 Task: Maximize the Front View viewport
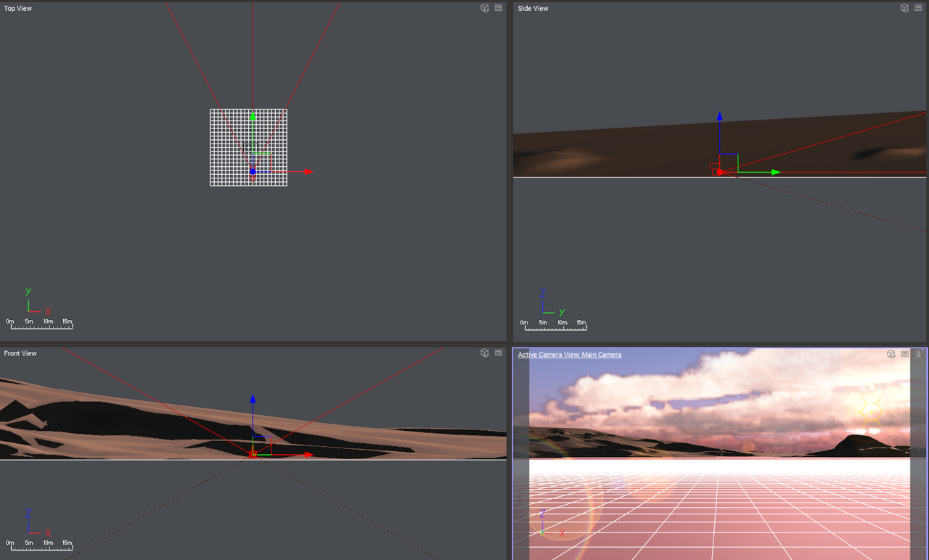499,353
